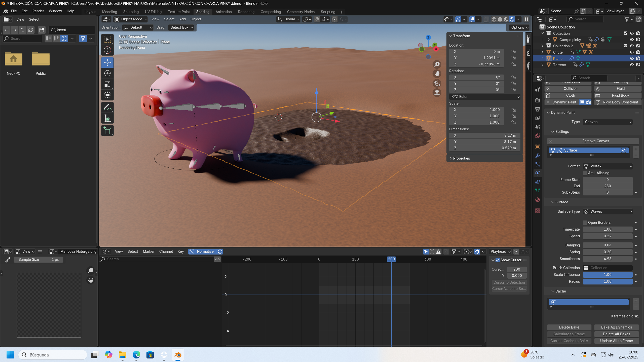The width and height of the screenshot is (644, 362).
Task: Uncheck the Show Cursor checkbox
Action: 498,260
